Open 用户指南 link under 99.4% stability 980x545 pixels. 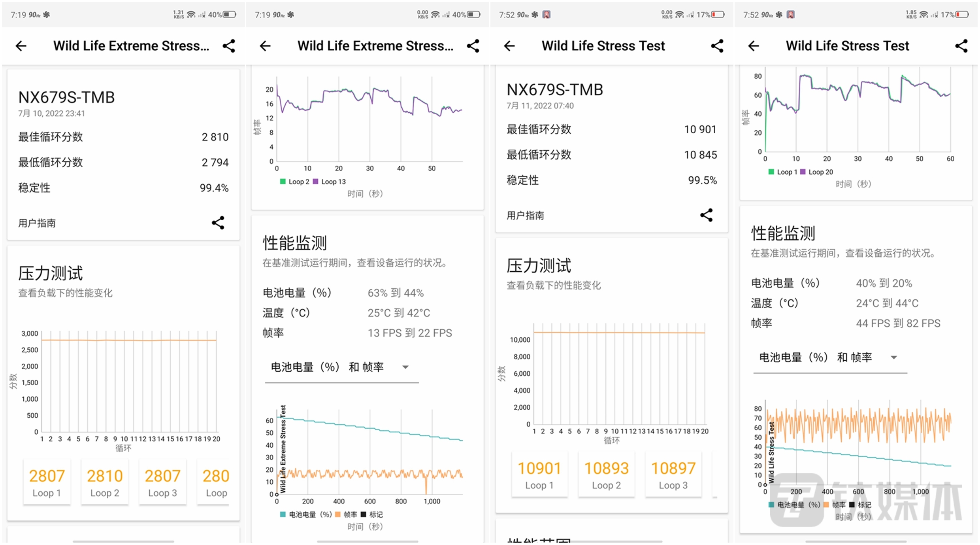point(37,223)
